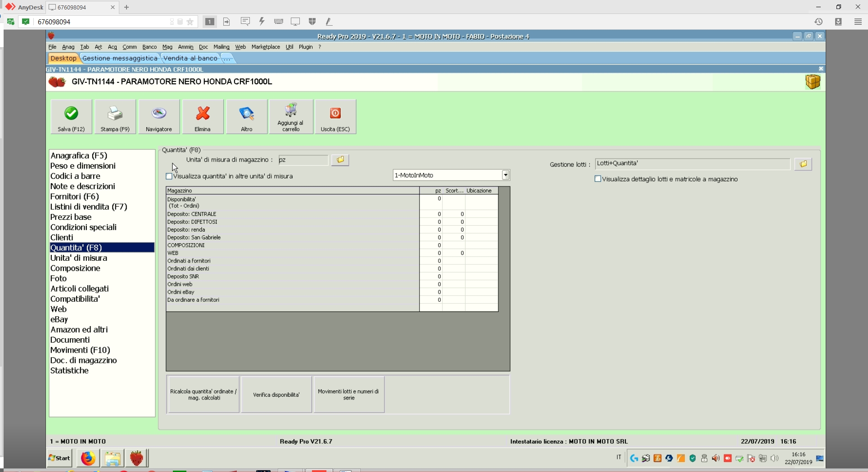868x472 pixels.
Task: Open the AnyDesk display settings icon
Action: 295,22
